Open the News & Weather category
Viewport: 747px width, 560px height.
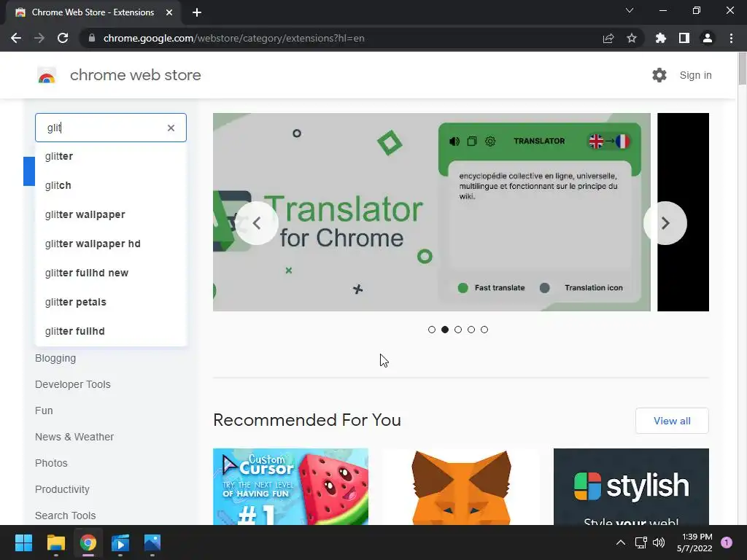tap(74, 437)
